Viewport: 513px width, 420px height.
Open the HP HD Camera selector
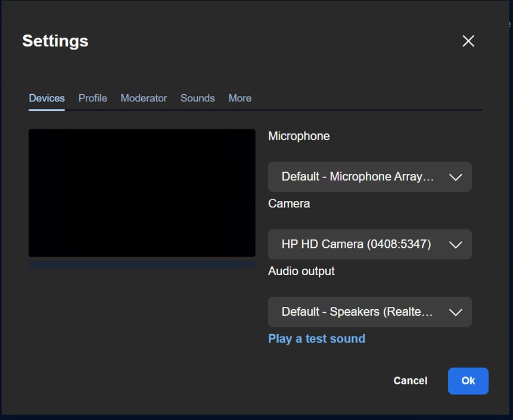point(356,244)
